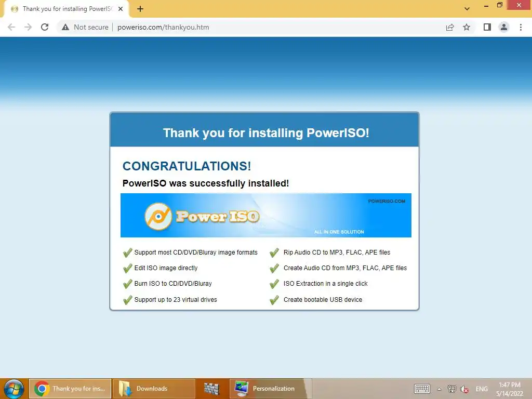Click the browser forward arrow
The image size is (532, 399).
click(x=28, y=27)
